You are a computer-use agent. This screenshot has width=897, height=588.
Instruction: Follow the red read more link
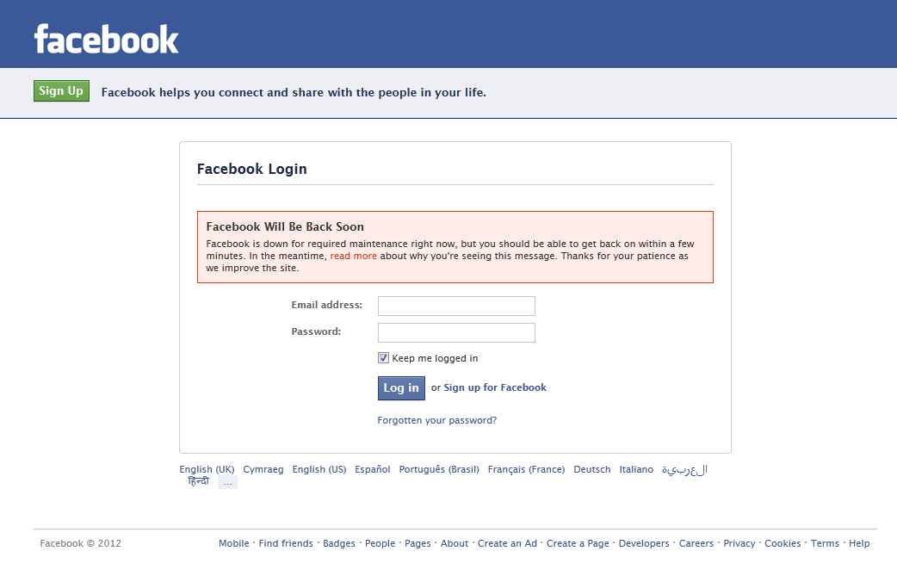point(354,257)
